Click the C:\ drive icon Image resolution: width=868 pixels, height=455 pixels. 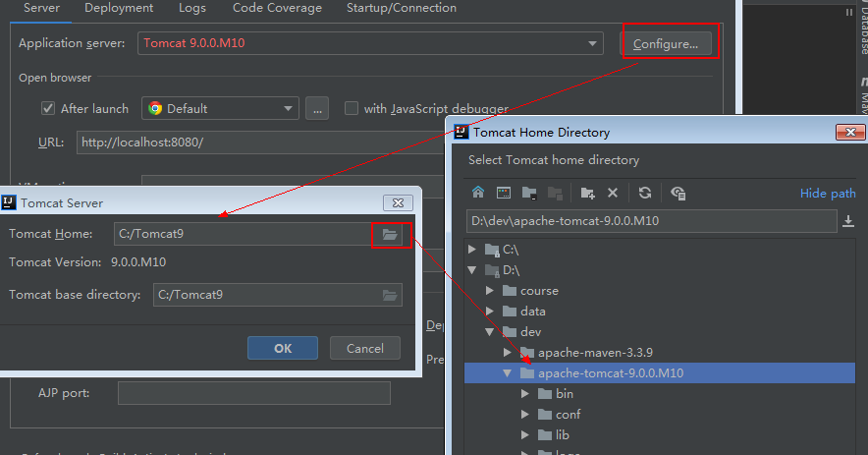(x=492, y=250)
